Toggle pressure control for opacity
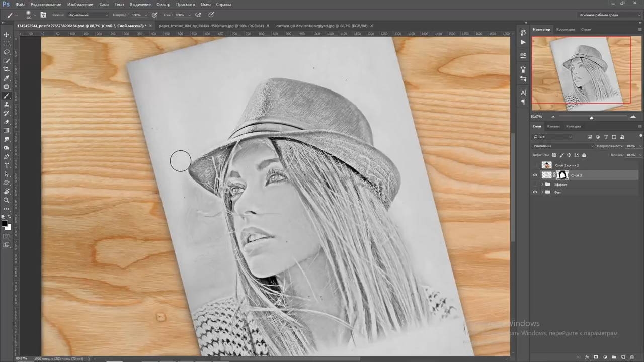 (154, 15)
